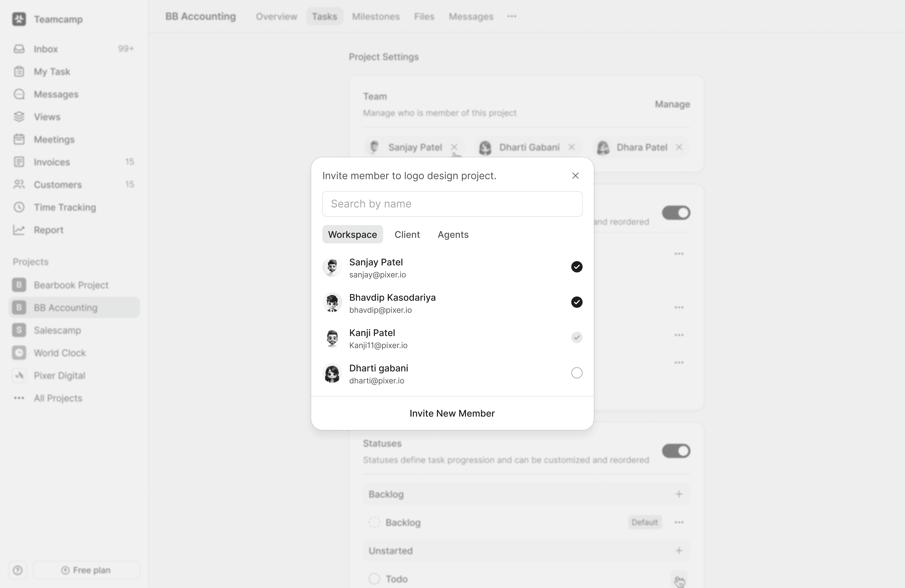905x588 pixels.
Task: Switch to the Agents filter tab
Action: tap(453, 234)
